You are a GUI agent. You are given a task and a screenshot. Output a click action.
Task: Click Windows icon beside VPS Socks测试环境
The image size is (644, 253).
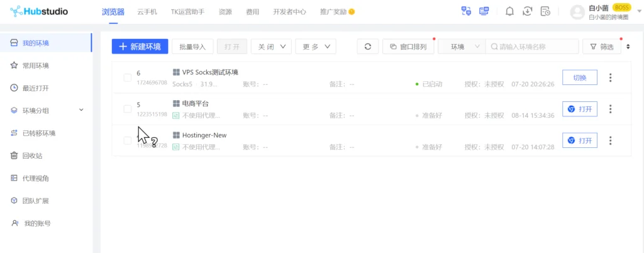click(x=176, y=72)
